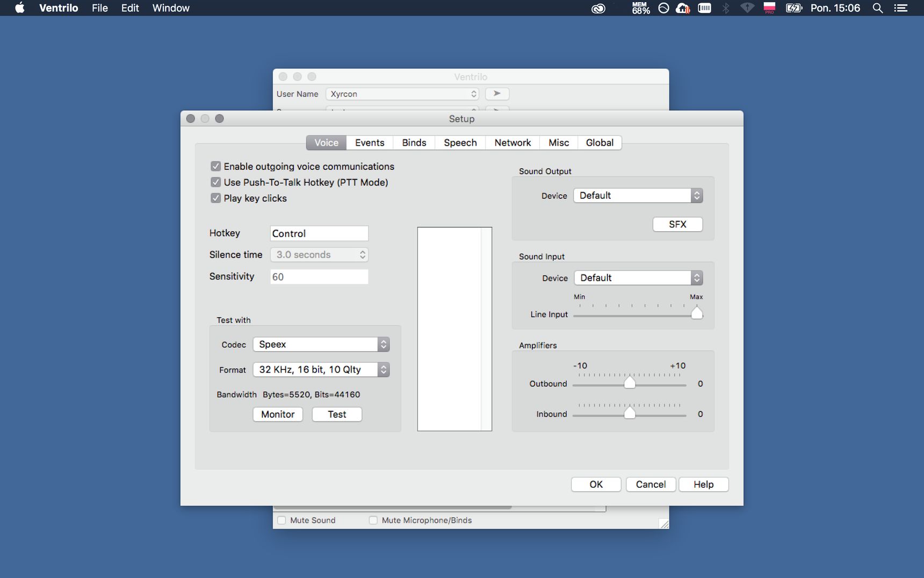Click the Cancel button

point(651,484)
